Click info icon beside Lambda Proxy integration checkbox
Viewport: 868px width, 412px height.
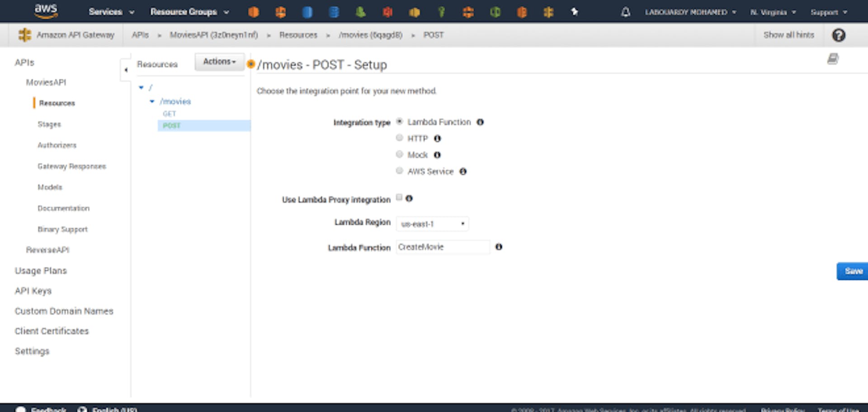409,199
